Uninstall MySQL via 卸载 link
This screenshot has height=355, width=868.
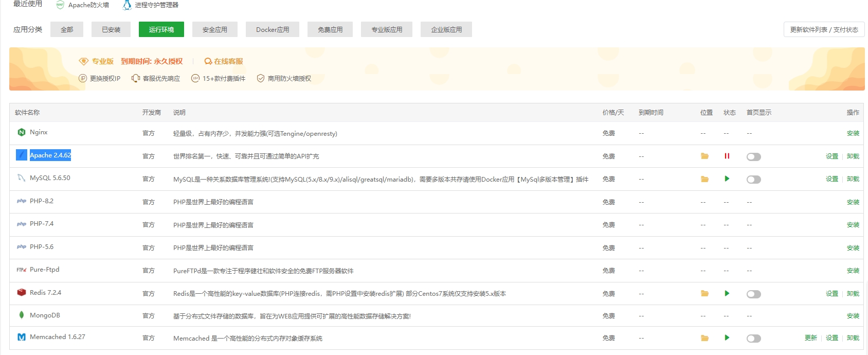(853, 179)
